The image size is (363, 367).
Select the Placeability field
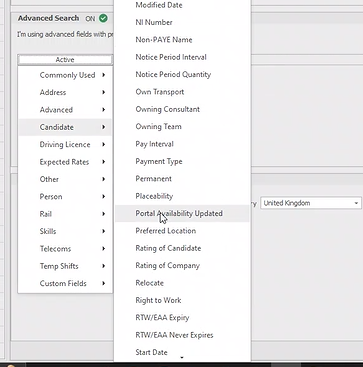point(182,196)
